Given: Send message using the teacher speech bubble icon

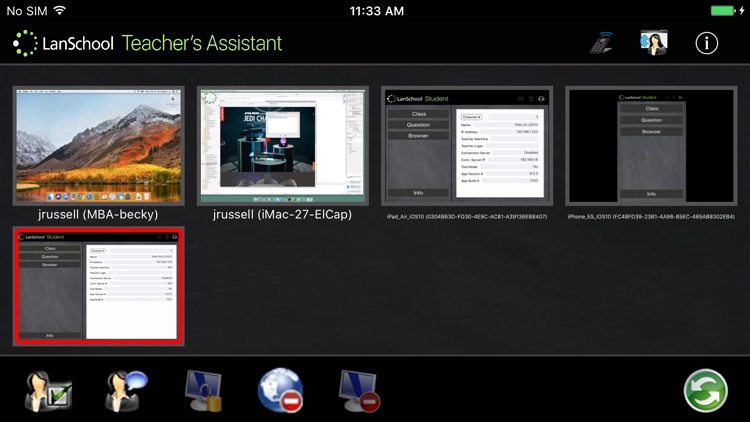Looking at the screenshot, I should [126, 390].
